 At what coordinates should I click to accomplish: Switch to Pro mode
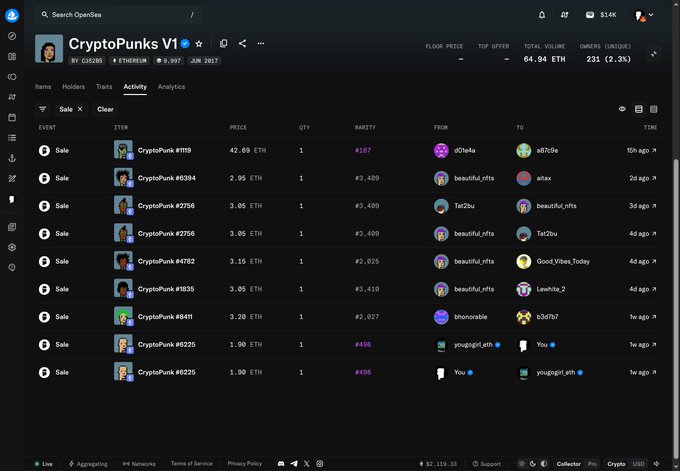click(592, 464)
